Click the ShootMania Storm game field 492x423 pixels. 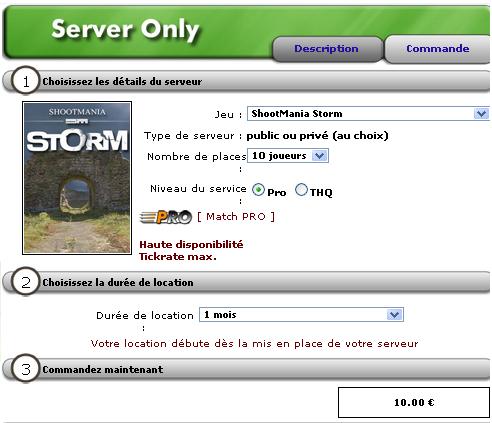click(368, 114)
